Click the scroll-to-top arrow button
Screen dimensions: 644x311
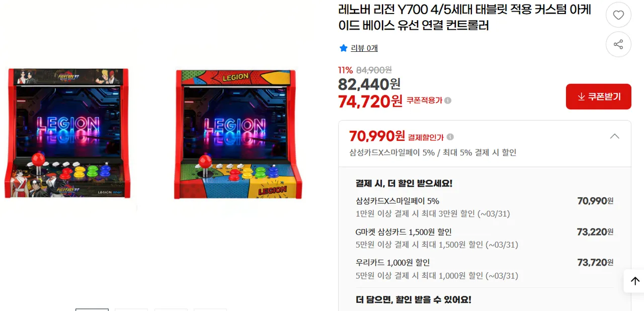635,281
